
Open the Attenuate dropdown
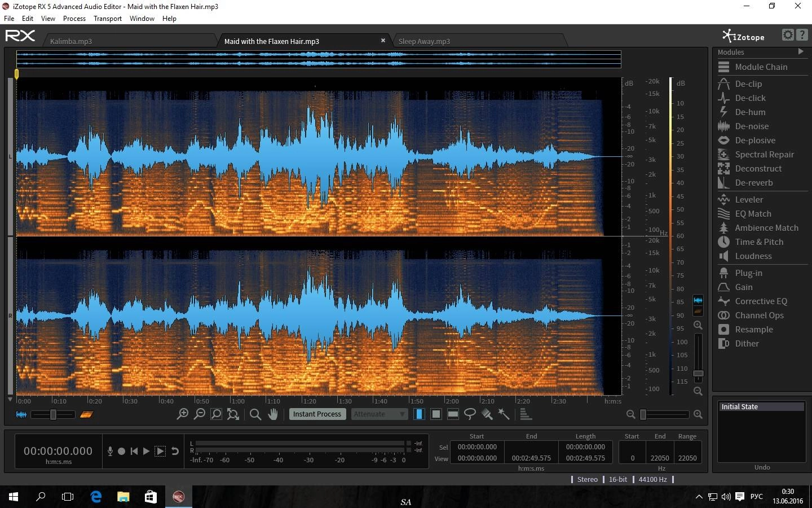379,414
